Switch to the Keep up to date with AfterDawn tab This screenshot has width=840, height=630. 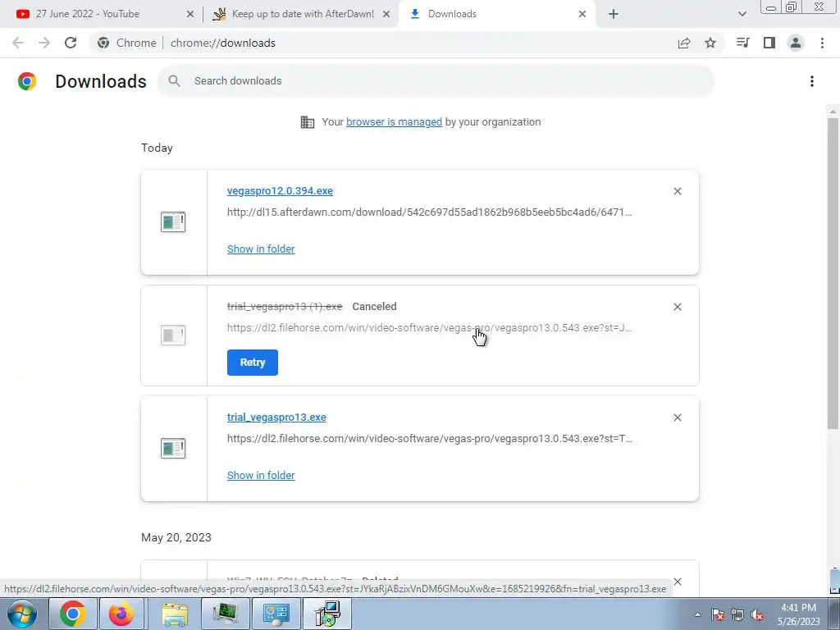tap(303, 14)
